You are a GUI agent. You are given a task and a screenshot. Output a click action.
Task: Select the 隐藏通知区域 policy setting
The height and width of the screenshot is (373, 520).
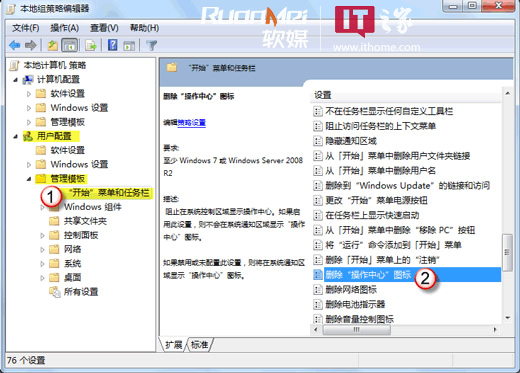pos(351,141)
